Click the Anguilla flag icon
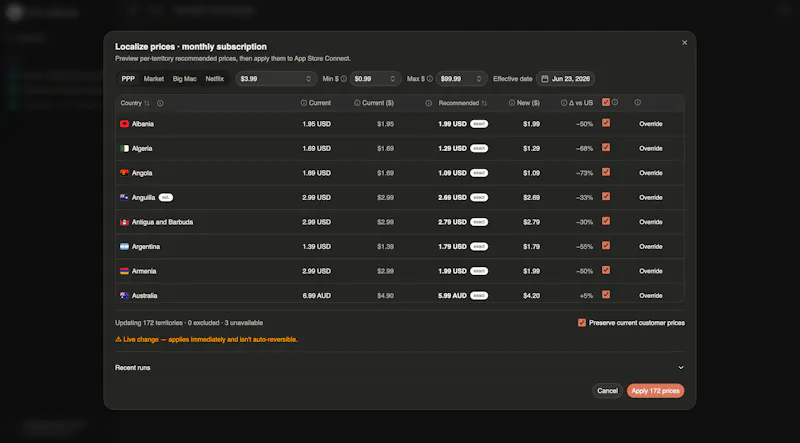The height and width of the screenshot is (443, 800). click(x=124, y=197)
